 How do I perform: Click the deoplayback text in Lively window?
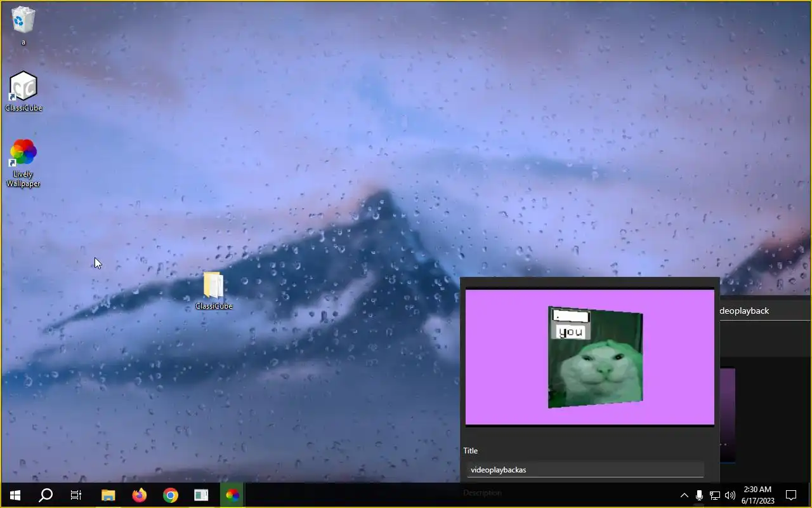(744, 311)
